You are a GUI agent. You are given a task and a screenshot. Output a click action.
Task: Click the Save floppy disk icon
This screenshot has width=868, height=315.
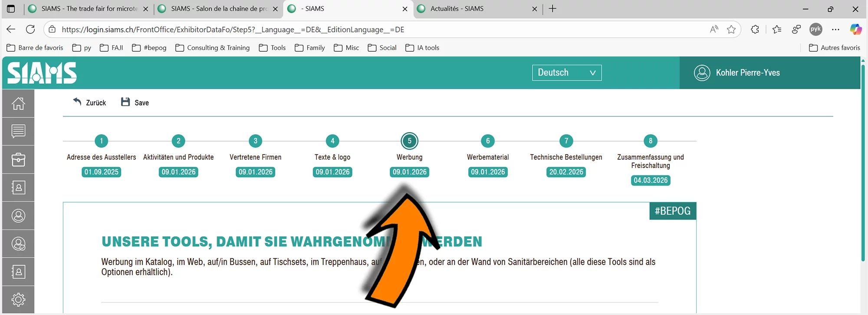pyautogui.click(x=125, y=102)
